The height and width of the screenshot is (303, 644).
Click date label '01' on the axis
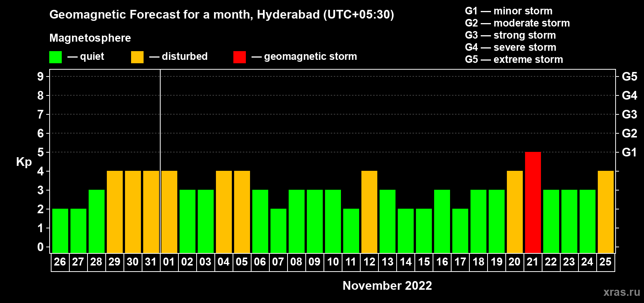(x=169, y=262)
